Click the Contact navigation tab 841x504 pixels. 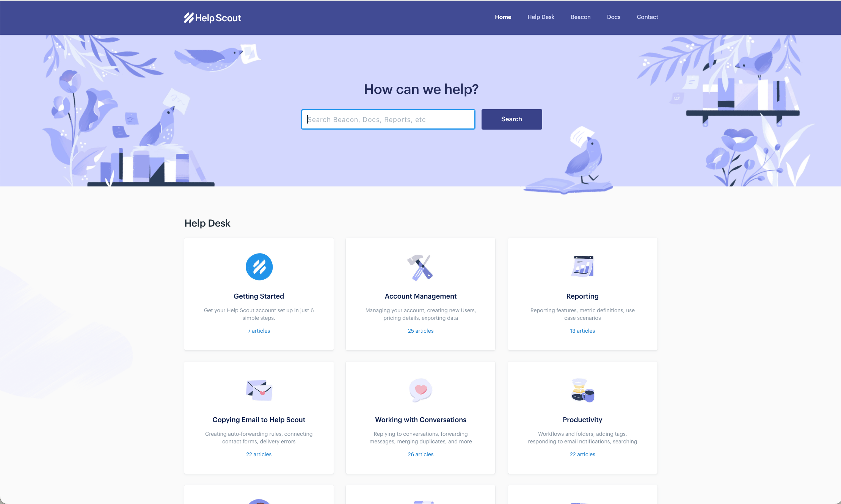point(647,17)
